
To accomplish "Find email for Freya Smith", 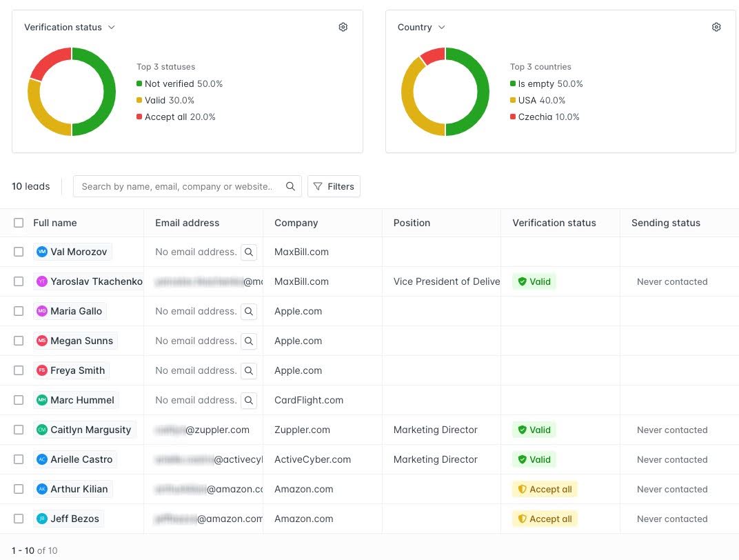I will (x=249, y=371).
